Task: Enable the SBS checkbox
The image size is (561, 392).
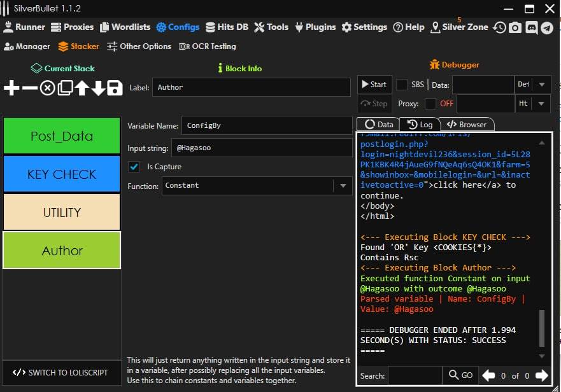Action: (x=402, y=85)
